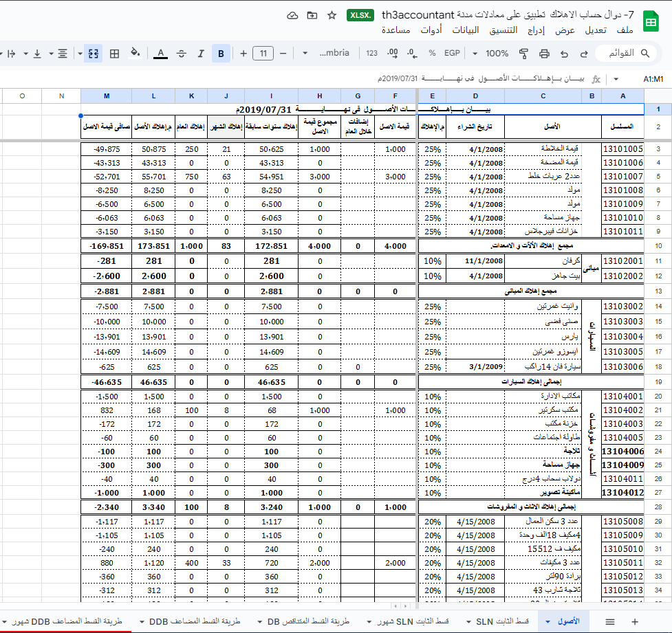Open the عرض (View) menu

point(565,30)
